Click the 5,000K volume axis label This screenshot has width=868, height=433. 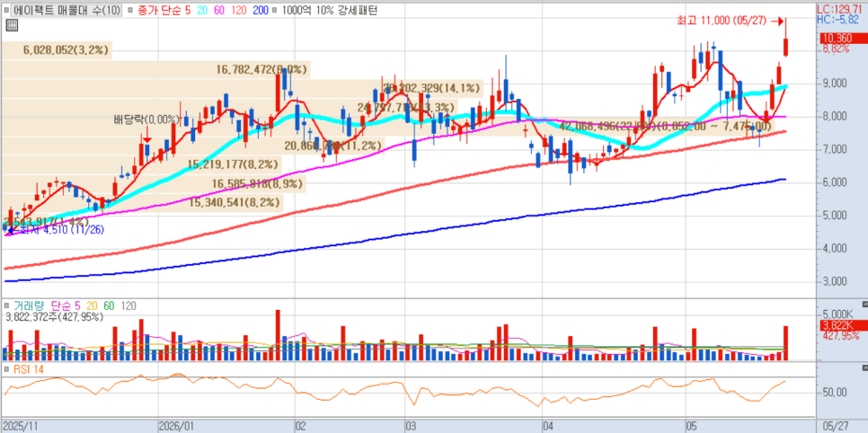click(837, 314)
